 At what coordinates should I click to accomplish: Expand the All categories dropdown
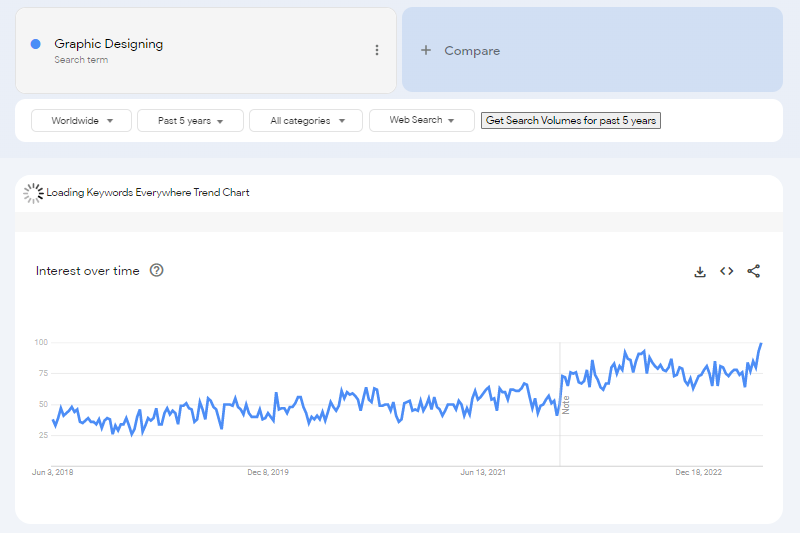pyautogui.click(x=305, y=121)
